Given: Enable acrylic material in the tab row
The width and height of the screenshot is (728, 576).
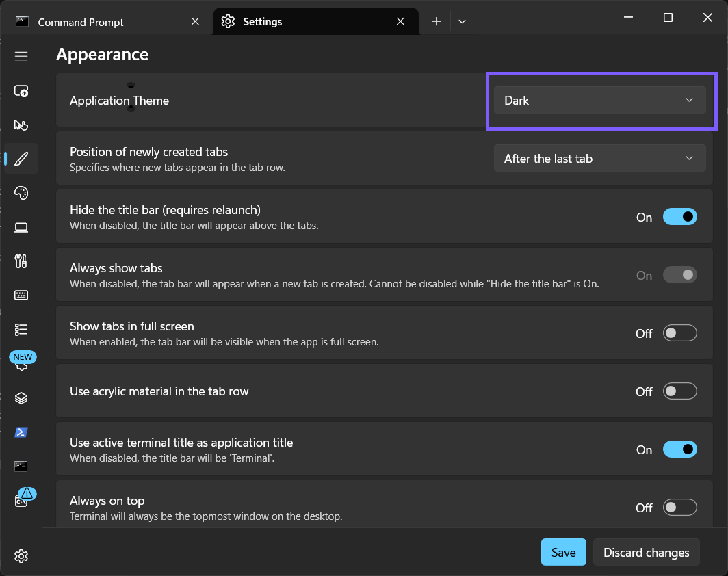Looking at the screenshot, I should pyautogui.click(x=679, y=391).
